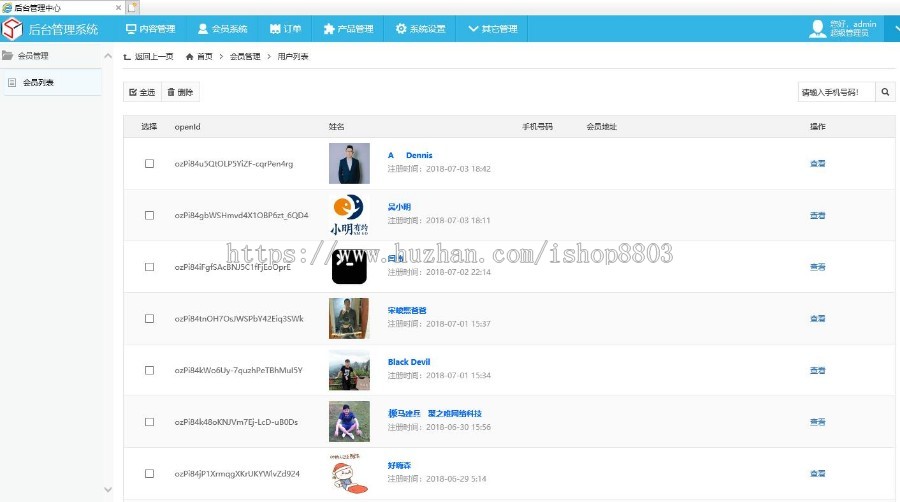Click the 吴小明 name link
900x502 pixels.
[x=399, y=207]
